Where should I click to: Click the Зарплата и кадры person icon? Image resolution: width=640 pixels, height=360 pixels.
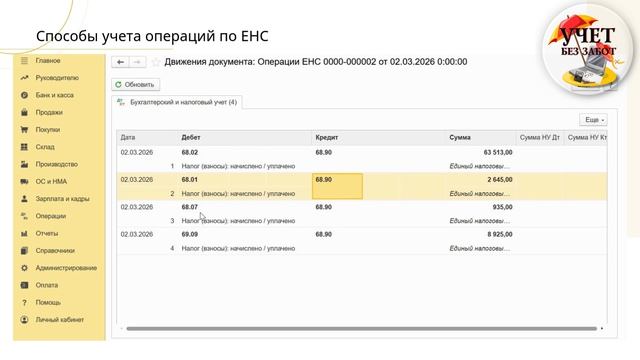pos(24,199)
